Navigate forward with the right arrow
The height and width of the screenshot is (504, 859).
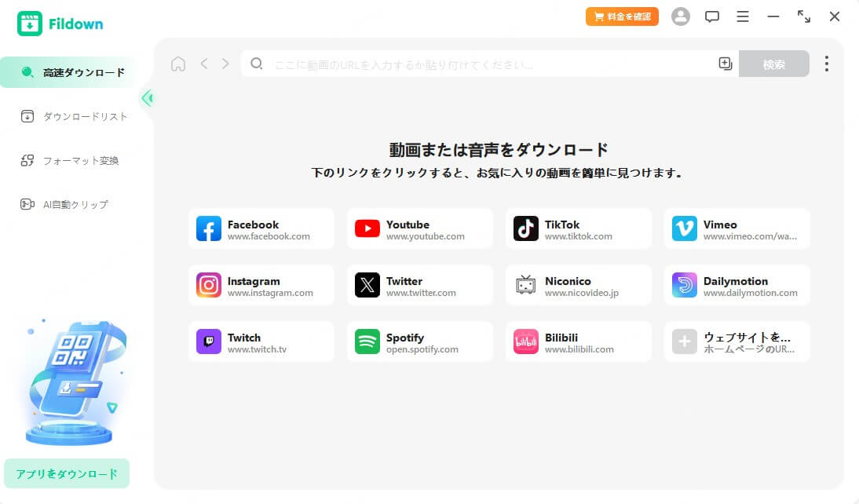tap(225, 64)
